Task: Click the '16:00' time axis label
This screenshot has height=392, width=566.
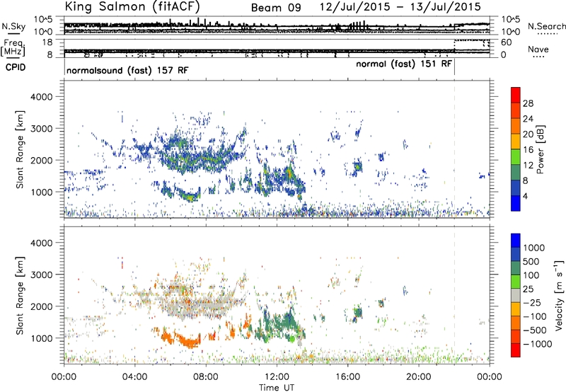Action: (347, 377)
